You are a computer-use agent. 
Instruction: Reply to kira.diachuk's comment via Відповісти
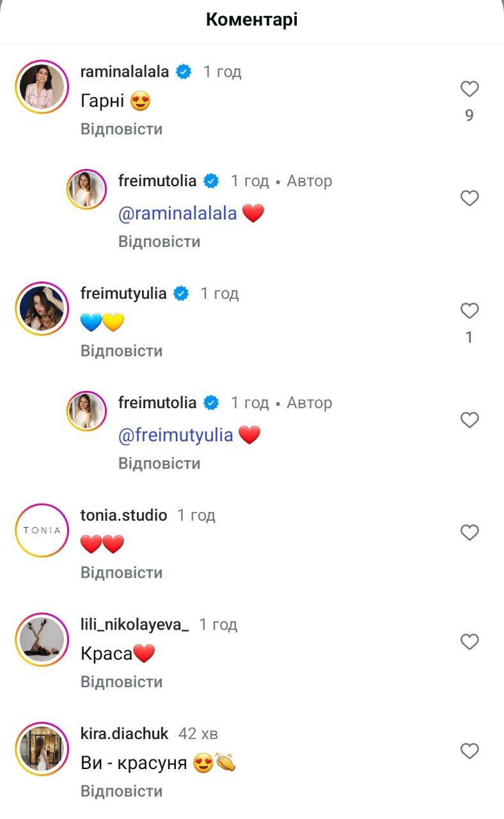click(122, 791)
